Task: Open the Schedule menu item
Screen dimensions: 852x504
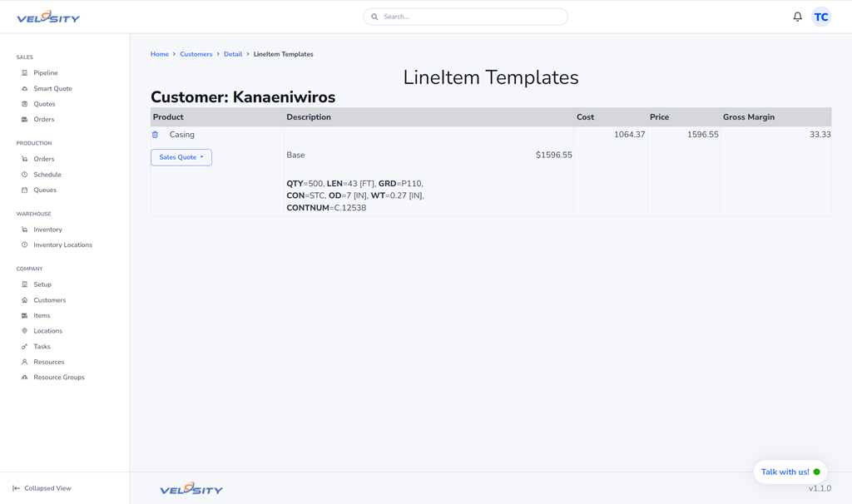Action: pyautogui.click(x=47, y=175)
